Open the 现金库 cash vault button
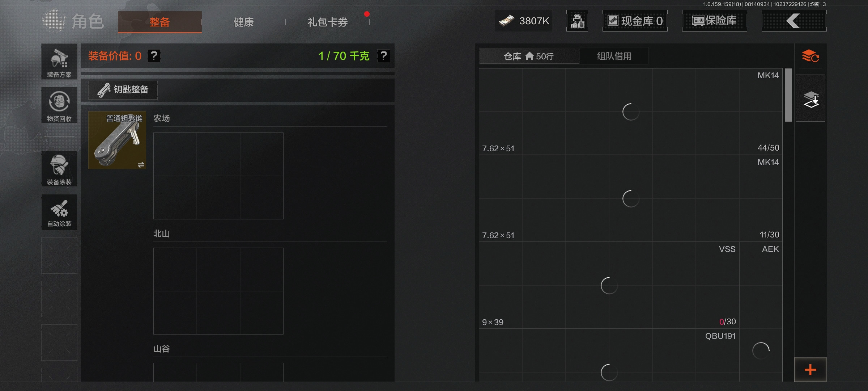Screen dimensions: 868x391 (635, 21)
